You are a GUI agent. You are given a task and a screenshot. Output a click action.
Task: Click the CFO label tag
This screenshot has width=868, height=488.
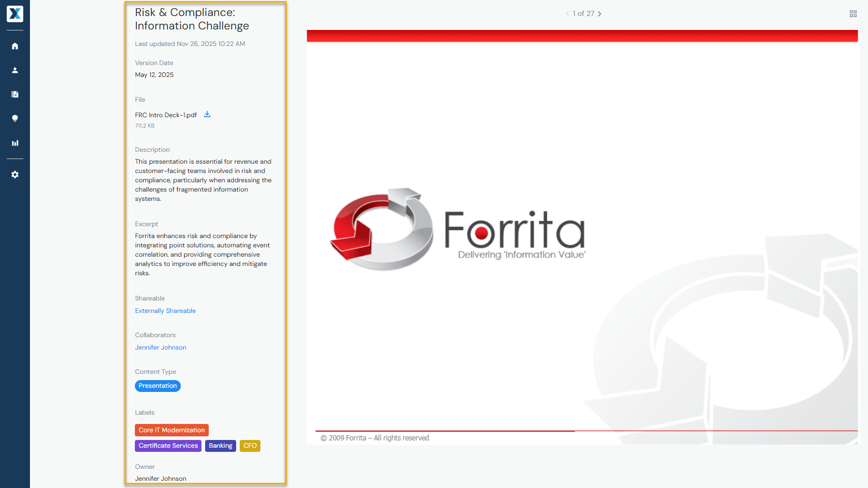[250, 446]
